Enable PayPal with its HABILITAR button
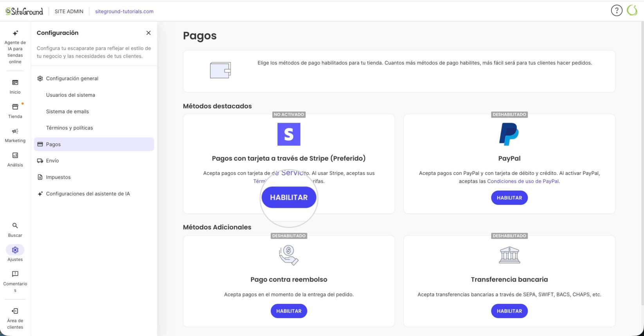The height and width of the screenshot is (336, 644). click(x=509, y=198)
